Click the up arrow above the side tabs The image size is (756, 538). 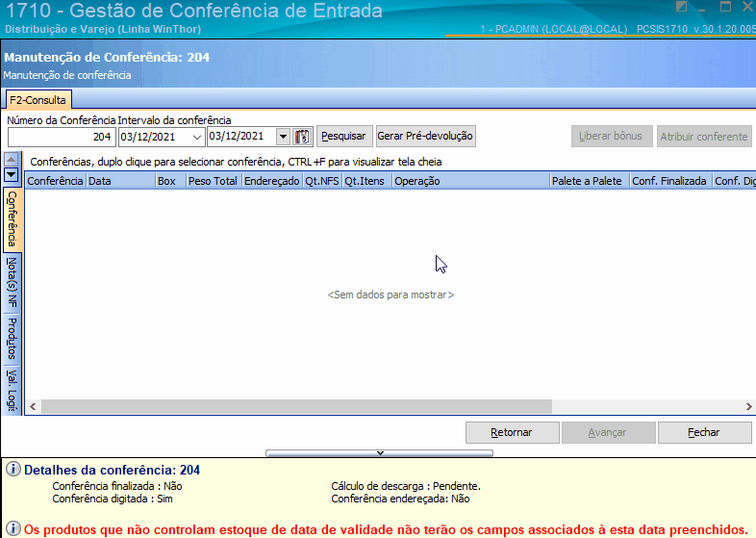pyautogui.click(x=12, y=159)
